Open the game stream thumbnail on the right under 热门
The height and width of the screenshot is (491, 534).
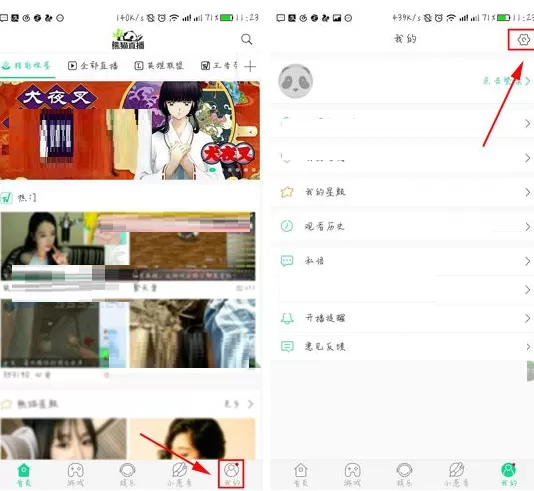click(x=193, y=246)
